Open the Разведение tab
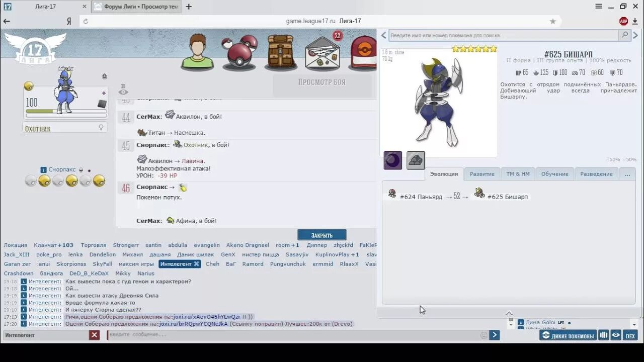 click(596, 174)
